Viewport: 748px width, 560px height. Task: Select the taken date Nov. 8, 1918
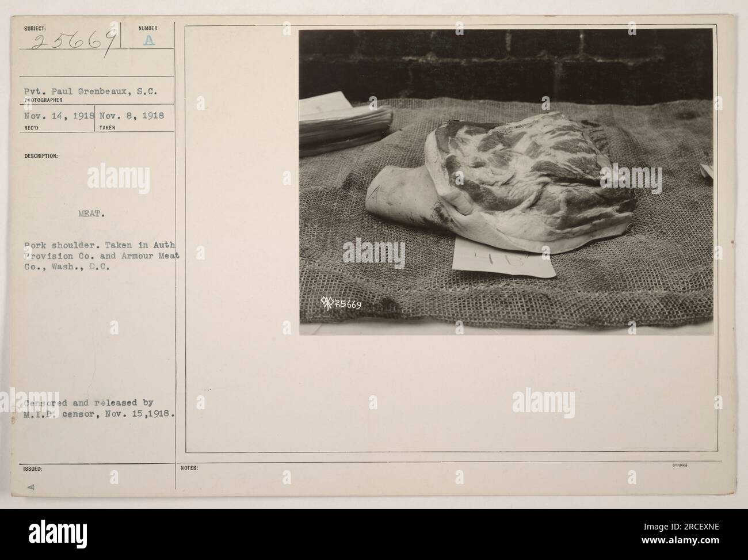(132, 116)
